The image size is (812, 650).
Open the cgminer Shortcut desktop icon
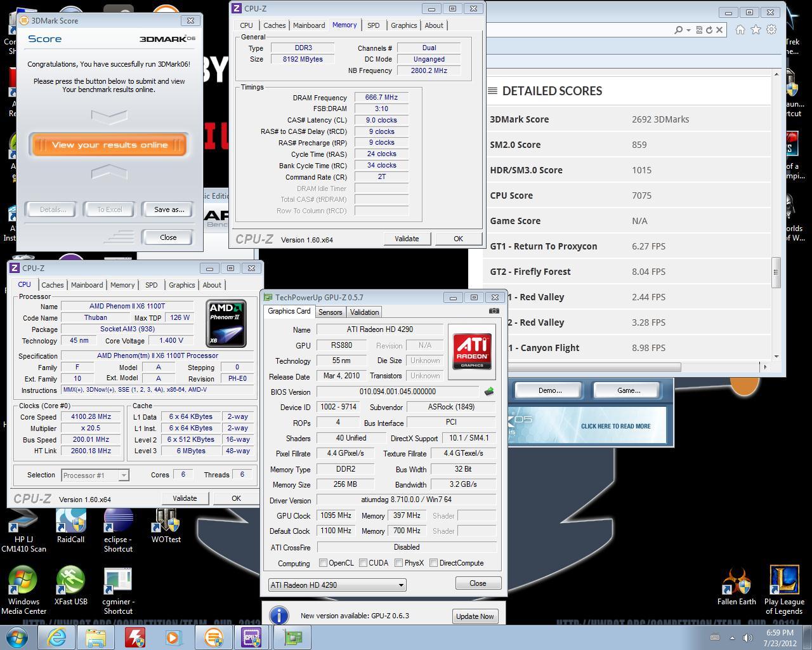[x=118, y=591]
